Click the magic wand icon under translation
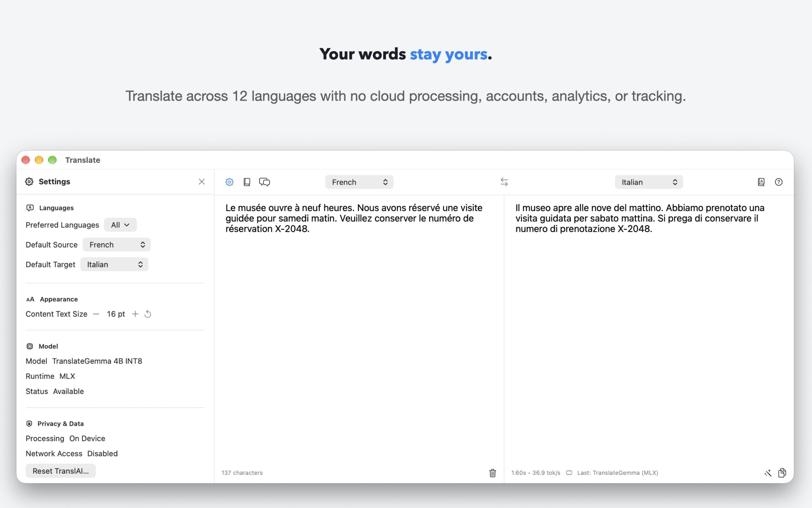Screen dimensions: 812x508 tap(768, 473)
